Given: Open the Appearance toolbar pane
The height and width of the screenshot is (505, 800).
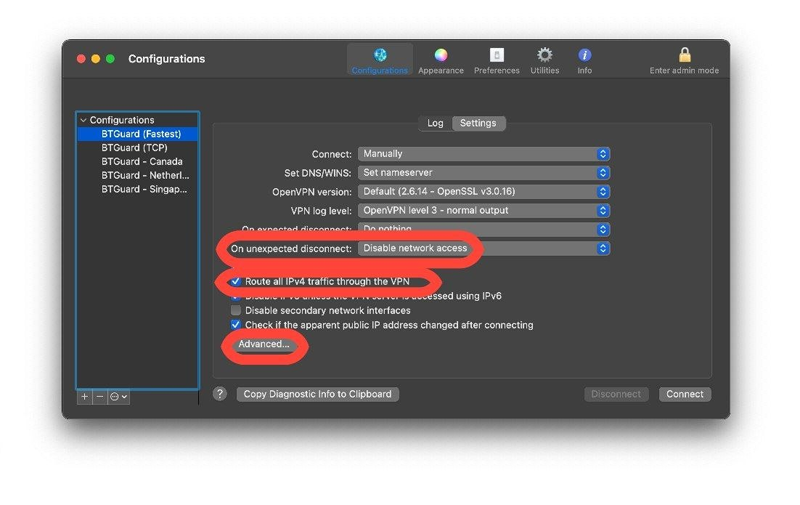Looking at the screenshot, I should coord(440,59).
